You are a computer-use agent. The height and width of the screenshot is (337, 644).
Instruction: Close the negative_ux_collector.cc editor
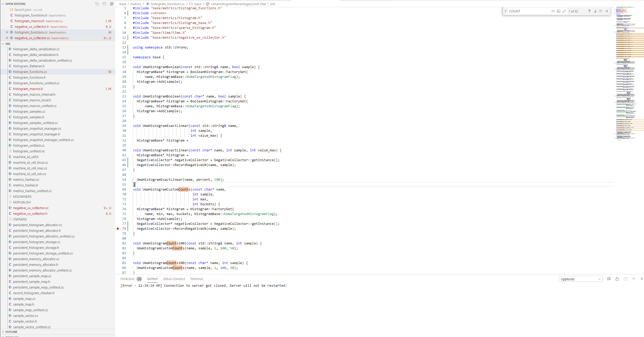tap(7, 38)
